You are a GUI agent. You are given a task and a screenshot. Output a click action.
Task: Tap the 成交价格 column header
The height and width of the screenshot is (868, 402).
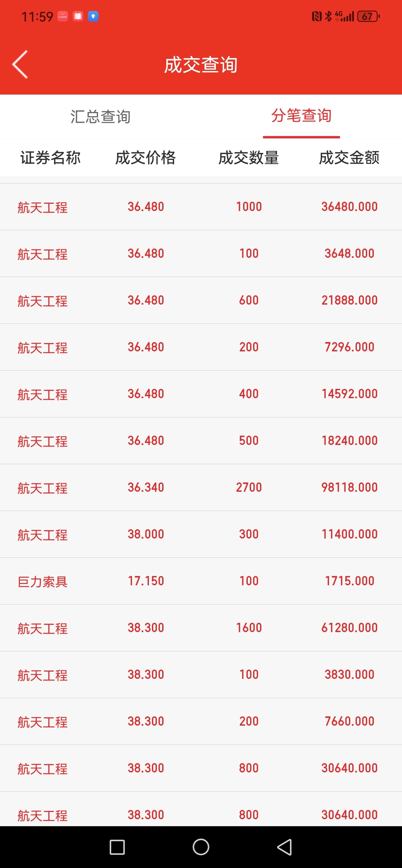[x=146, y=158]
